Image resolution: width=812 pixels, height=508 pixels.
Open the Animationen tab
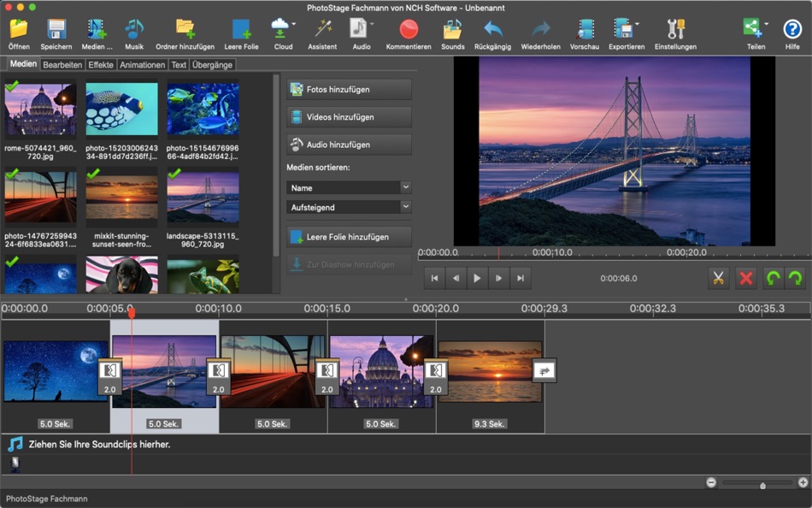(142, 65)
